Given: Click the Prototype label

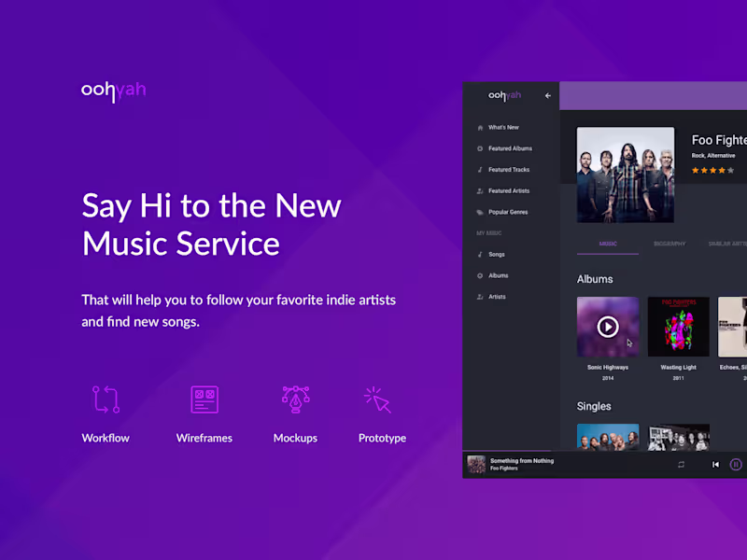Looking at the screenshot, I should (383, 438).
